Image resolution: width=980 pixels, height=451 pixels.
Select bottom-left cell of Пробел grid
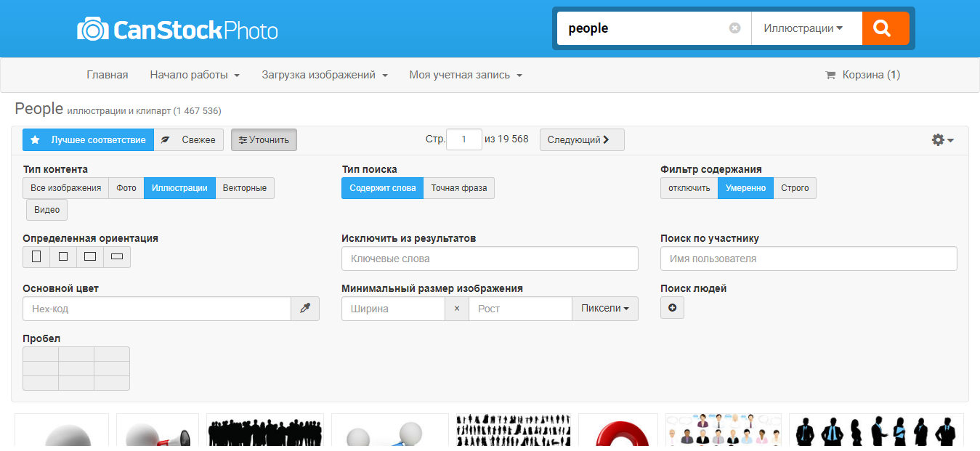[x=41, y=383]
